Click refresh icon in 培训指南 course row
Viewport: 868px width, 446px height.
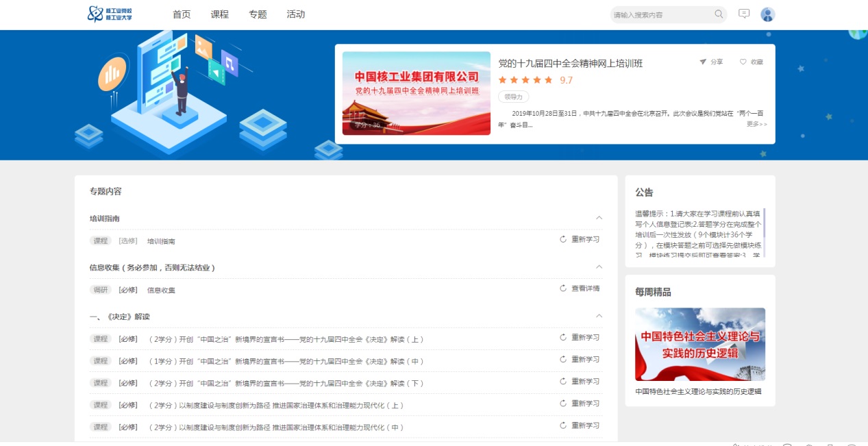563,239
